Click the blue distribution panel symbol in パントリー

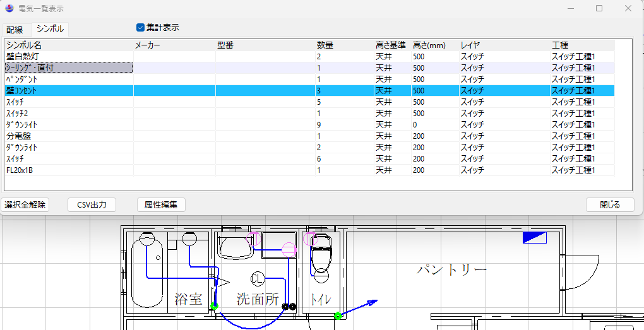534,237
